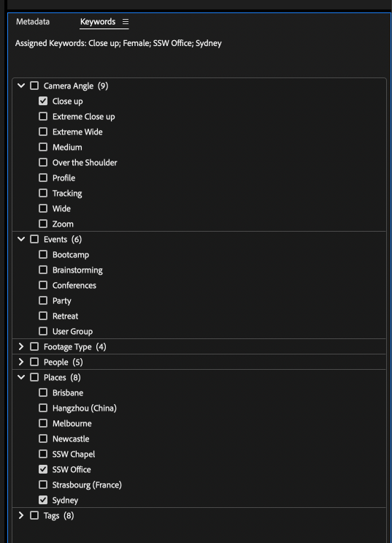Open the Keywords panel hamburger menu
This screenshot has width=392, height=543.
(126, 22)
